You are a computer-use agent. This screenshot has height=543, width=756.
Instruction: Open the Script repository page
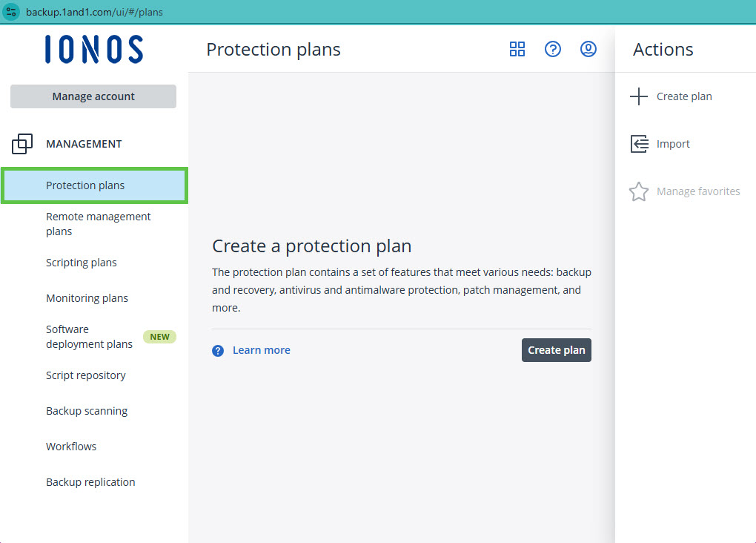[86, 375]
